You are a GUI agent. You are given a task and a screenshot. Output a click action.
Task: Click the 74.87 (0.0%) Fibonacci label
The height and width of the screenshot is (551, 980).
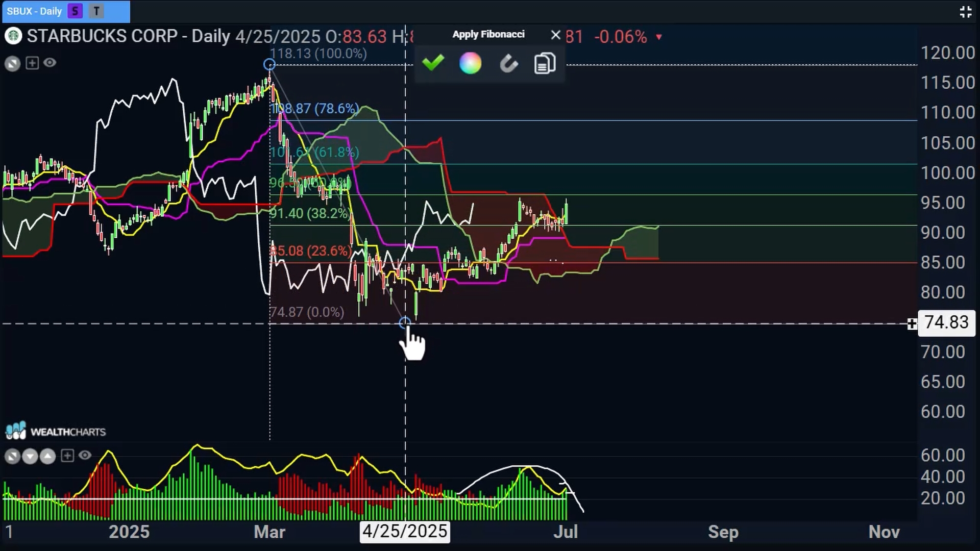click(307, 312)
